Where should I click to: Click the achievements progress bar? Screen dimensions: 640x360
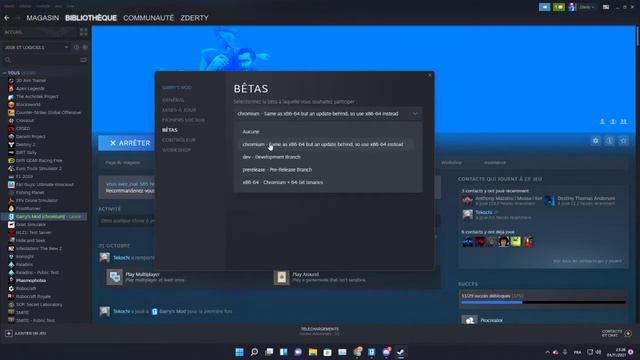(x=543, y=302)
